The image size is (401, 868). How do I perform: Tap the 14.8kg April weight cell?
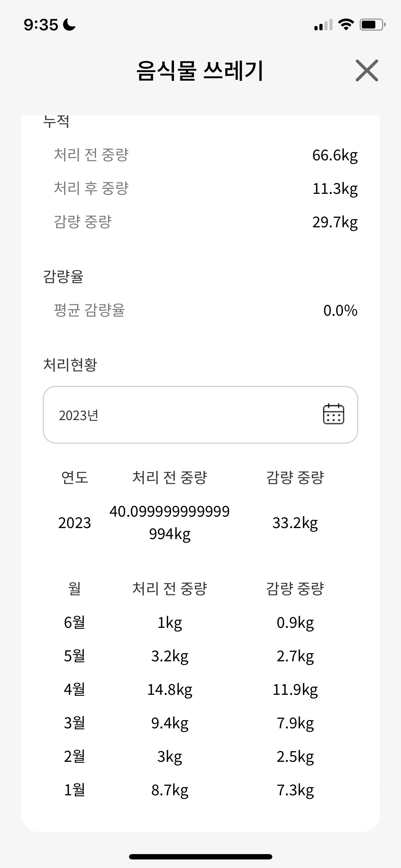click(x=170, y=689)
